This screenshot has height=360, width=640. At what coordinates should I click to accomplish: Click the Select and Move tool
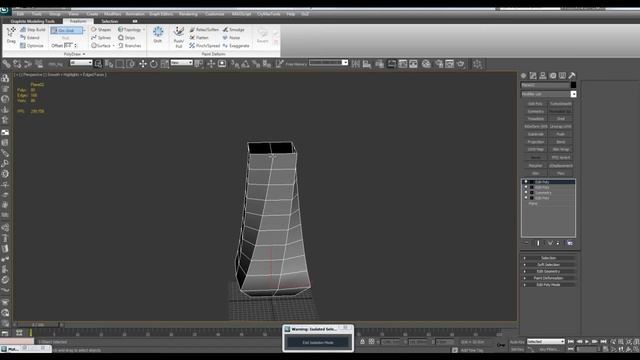click(x=143, y=64)
